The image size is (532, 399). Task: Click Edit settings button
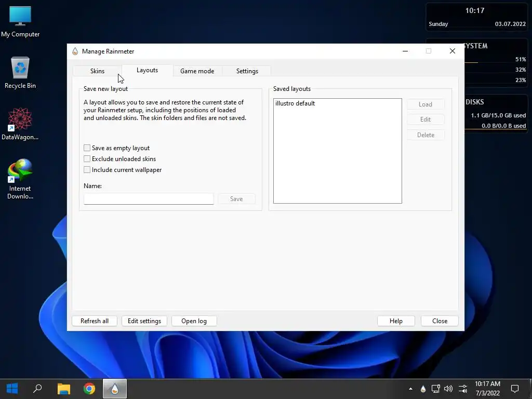click(144, 321)
